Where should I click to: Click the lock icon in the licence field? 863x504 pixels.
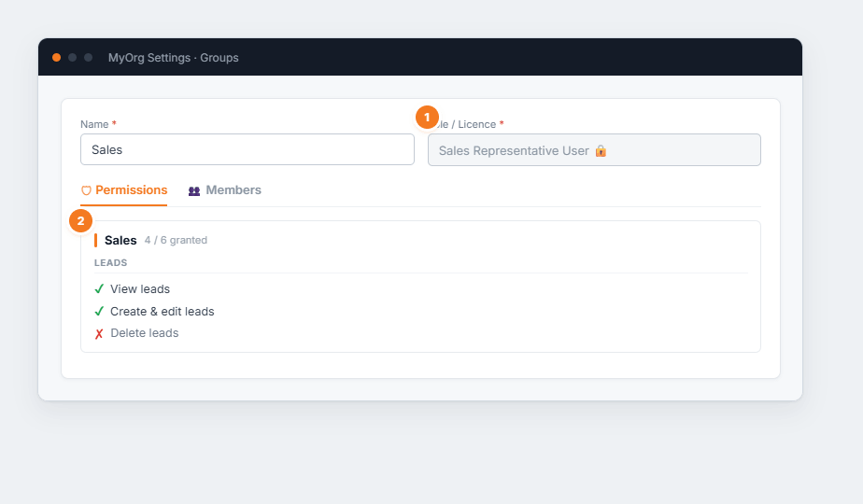click(x=601, y=151)
